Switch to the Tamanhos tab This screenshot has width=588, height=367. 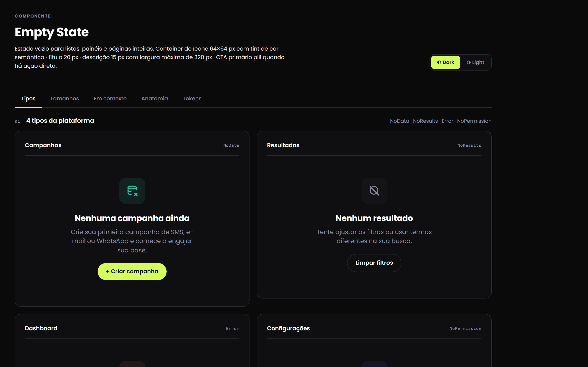tap(64, 98)
